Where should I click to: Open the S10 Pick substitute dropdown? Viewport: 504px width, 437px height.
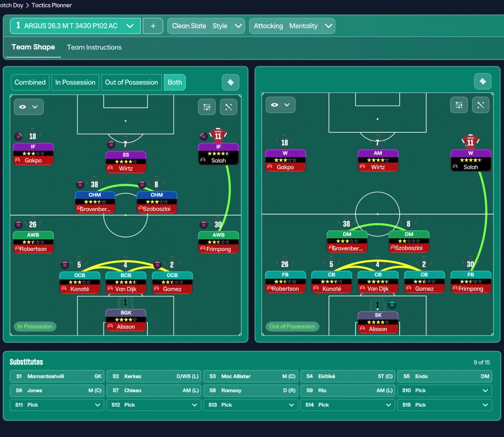click(445, 391)
